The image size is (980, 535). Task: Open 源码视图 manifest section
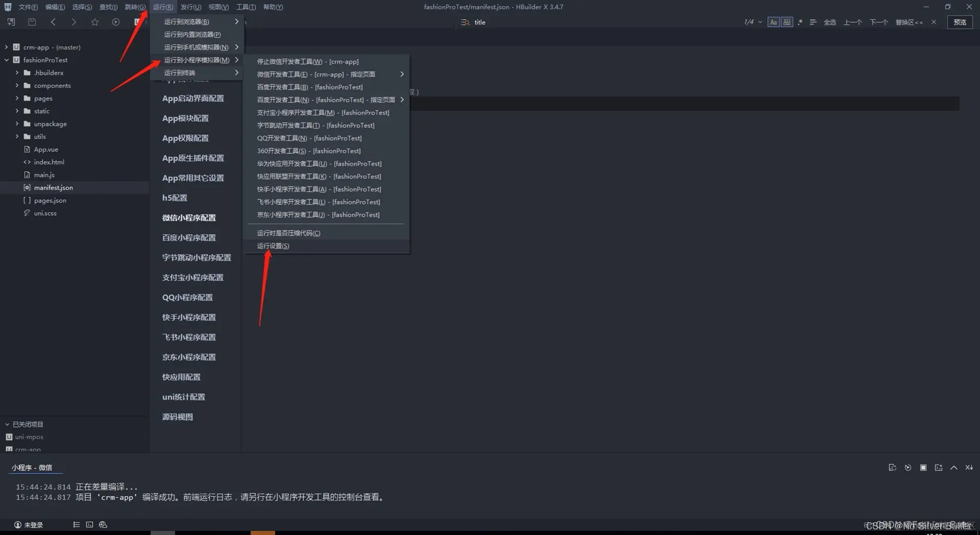point(178,417)
